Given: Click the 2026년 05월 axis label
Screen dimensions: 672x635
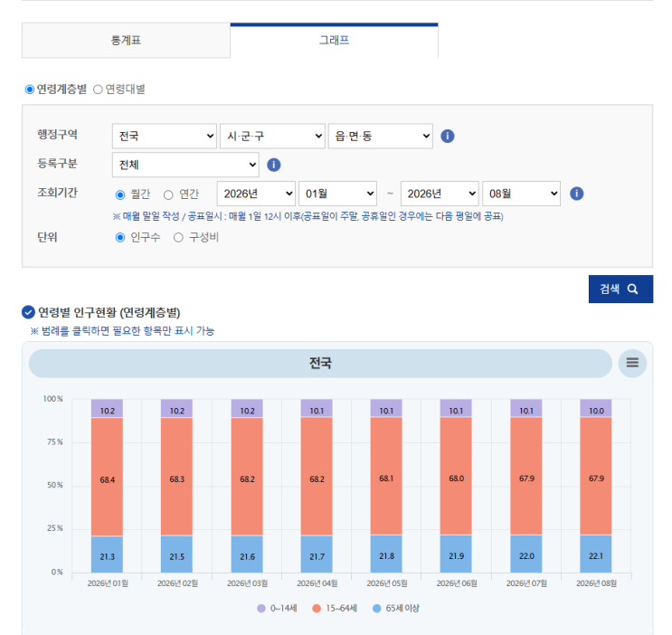Looking at the screenshot, I should (386, 583).
